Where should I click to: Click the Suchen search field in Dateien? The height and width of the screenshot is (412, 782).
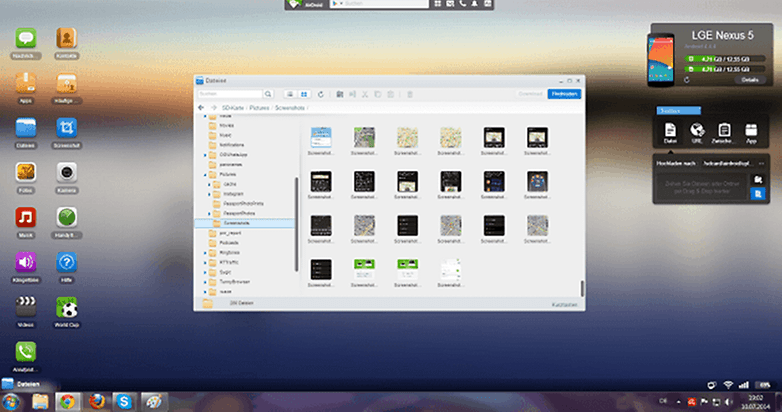click(230, 94)
